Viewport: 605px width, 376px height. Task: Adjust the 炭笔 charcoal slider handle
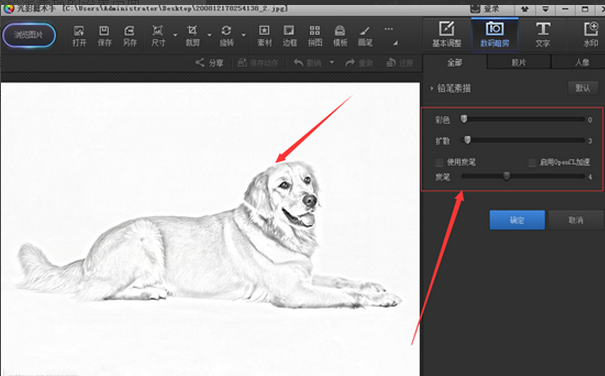tap(507, 176)
